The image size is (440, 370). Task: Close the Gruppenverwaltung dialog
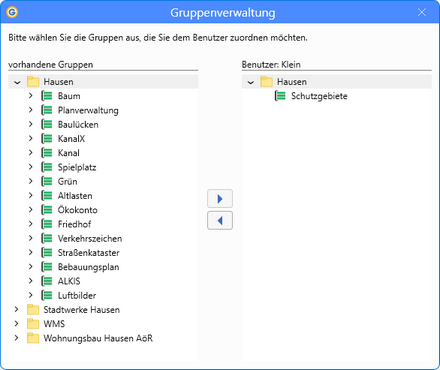pos(422,12)
